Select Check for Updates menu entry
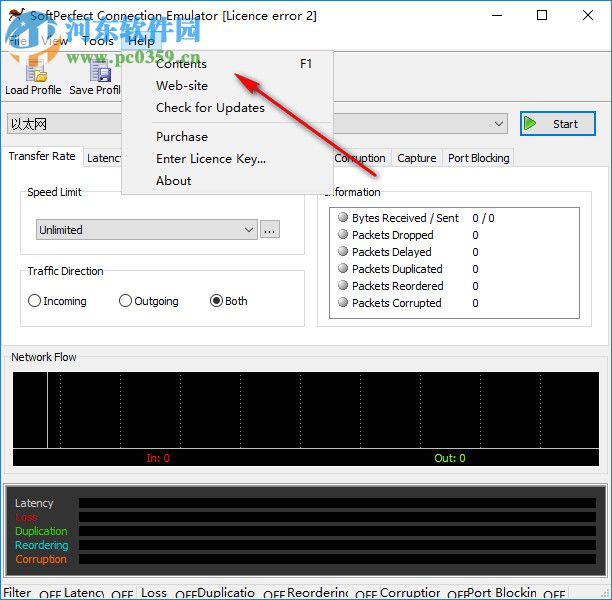 (x=228, y=107)
